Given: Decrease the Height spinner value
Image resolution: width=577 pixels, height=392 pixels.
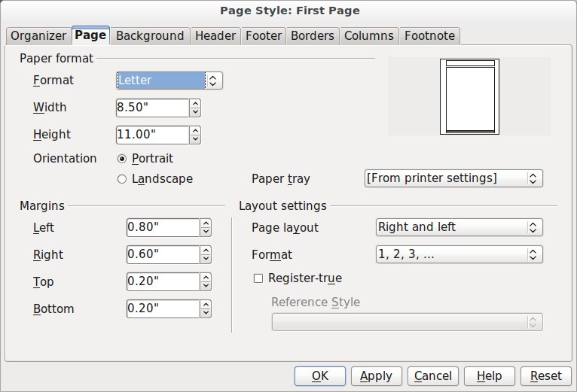Looking at the screenshot, I should [195, 139].
